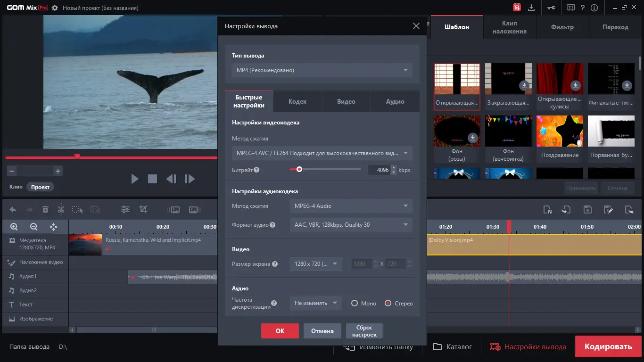Viewport: 644px width, 362px height.
Task: Delete clip with the trash icon
Action: [x=45, y=209]
